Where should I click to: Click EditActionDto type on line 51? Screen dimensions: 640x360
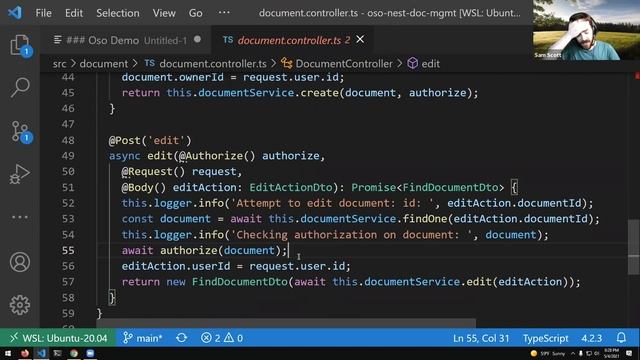click(291, 187)
